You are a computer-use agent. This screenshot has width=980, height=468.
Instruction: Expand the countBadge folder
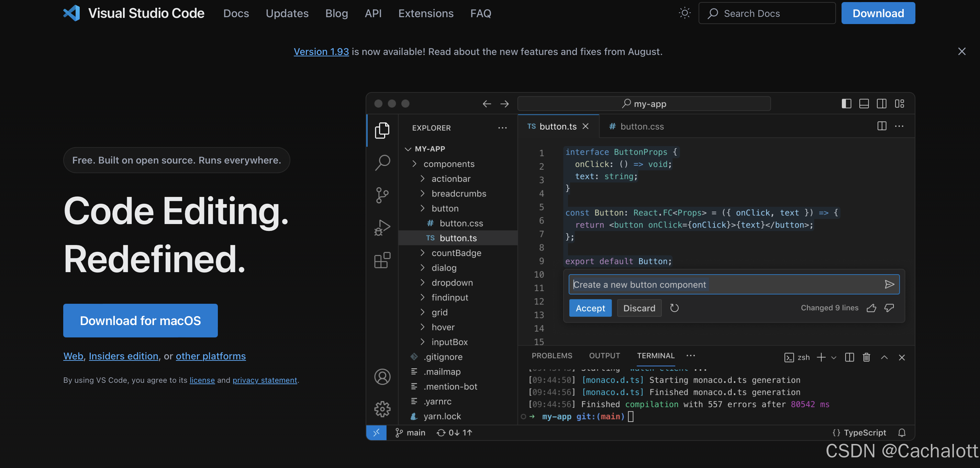point(458,253)
